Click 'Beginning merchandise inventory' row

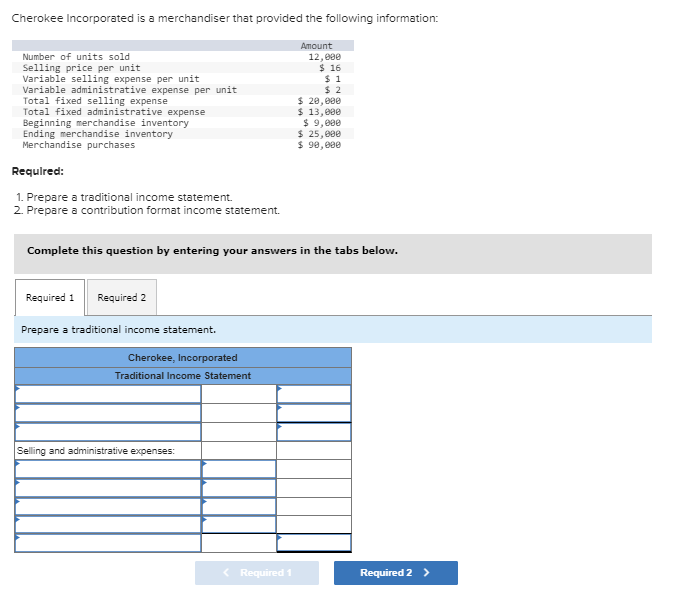[183, 123]
